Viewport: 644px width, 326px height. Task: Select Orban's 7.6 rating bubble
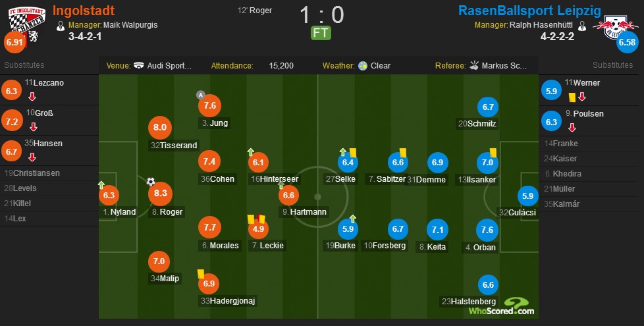[x=487, y=230]
